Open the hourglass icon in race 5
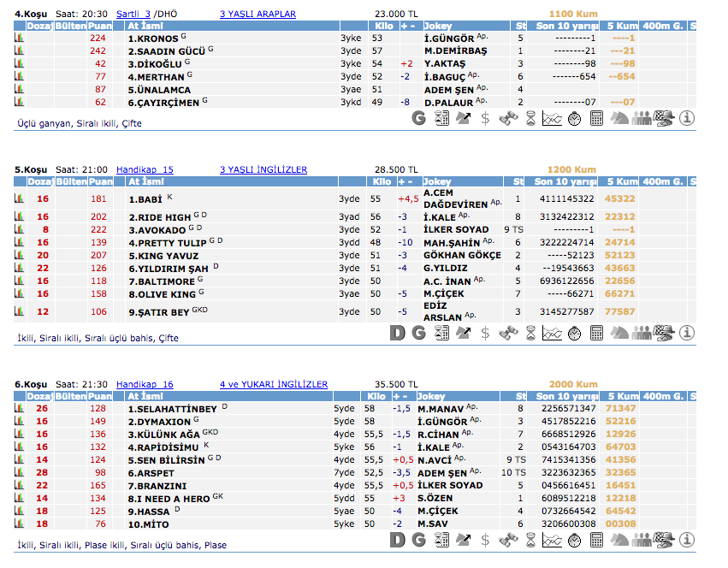 (x=530, y=333)
